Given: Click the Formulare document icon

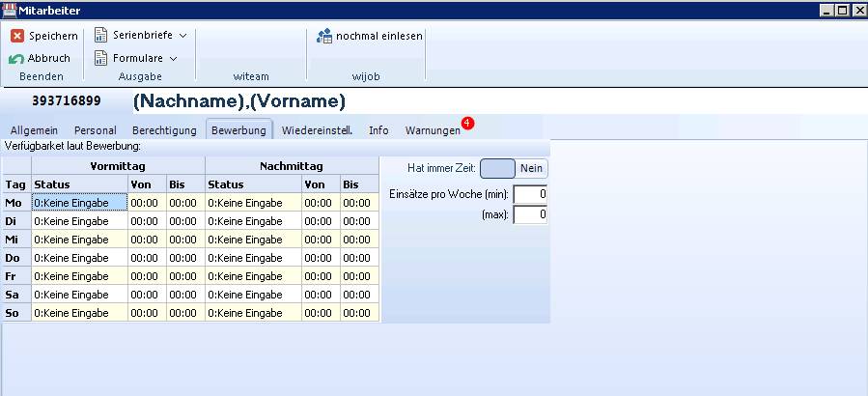Looking at the screenshot, I should pos(100,58).
